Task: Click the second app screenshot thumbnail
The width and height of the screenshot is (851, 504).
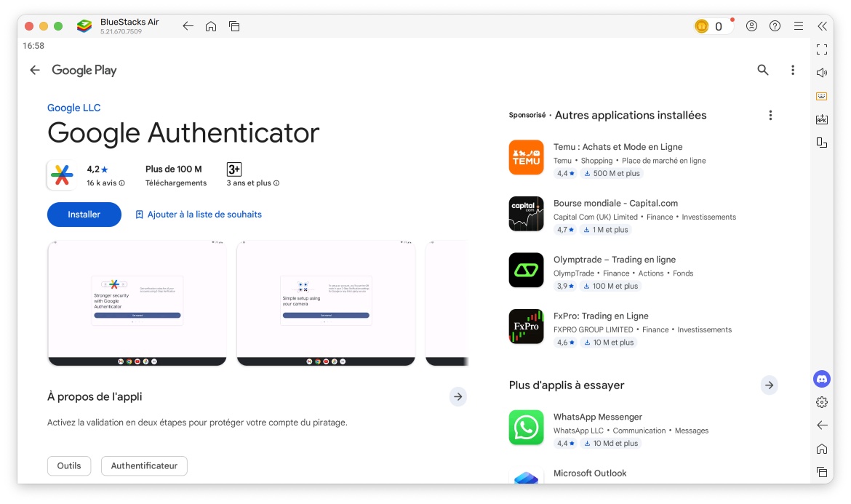Action: pos(325,303)
